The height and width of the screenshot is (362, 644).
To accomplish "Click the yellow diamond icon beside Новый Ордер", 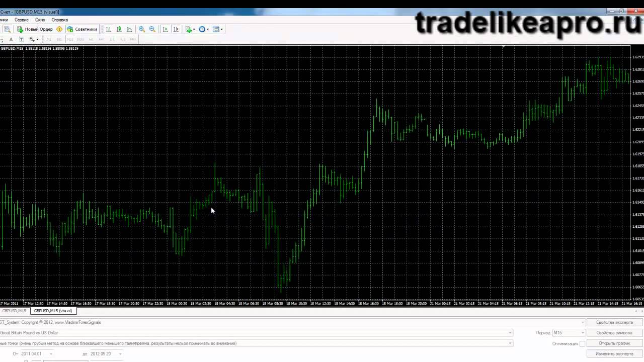I will pyautogui.click(x=59, y=29).
